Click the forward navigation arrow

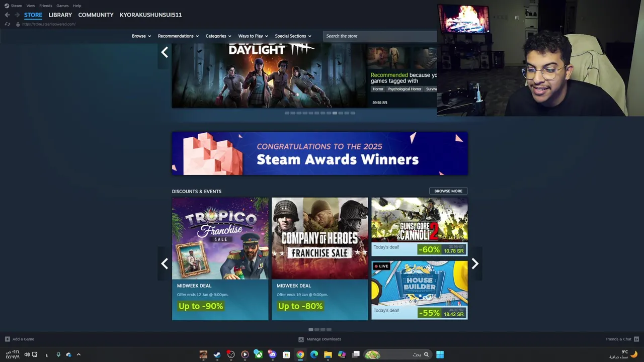tap(17, 15)
